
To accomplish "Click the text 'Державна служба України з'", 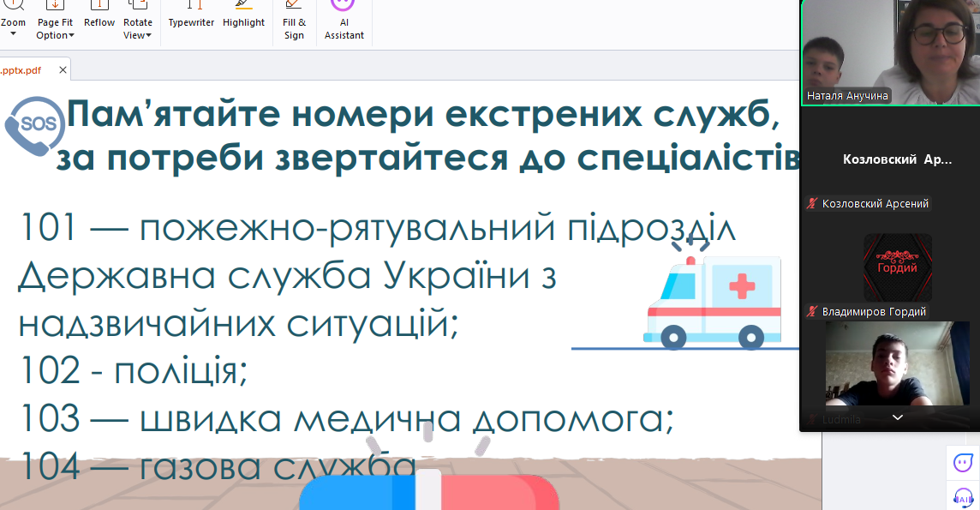I will coord(288,276).
